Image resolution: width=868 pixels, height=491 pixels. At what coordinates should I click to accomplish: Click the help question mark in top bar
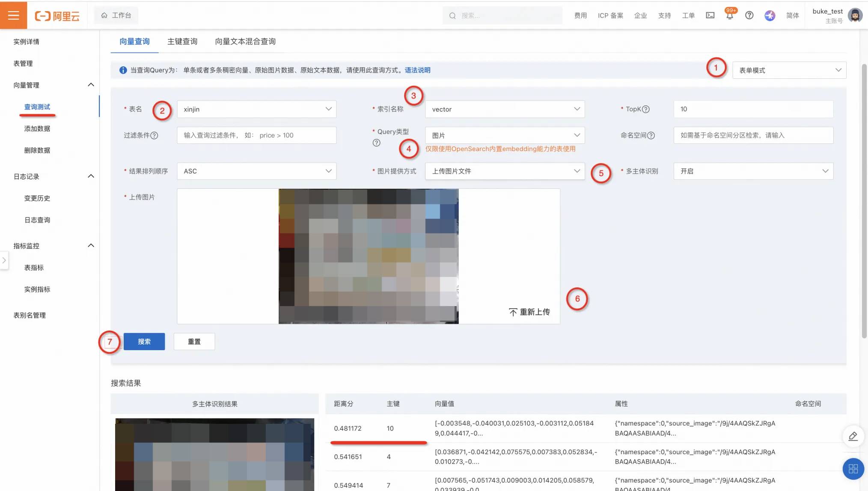[x=749, y=15]
